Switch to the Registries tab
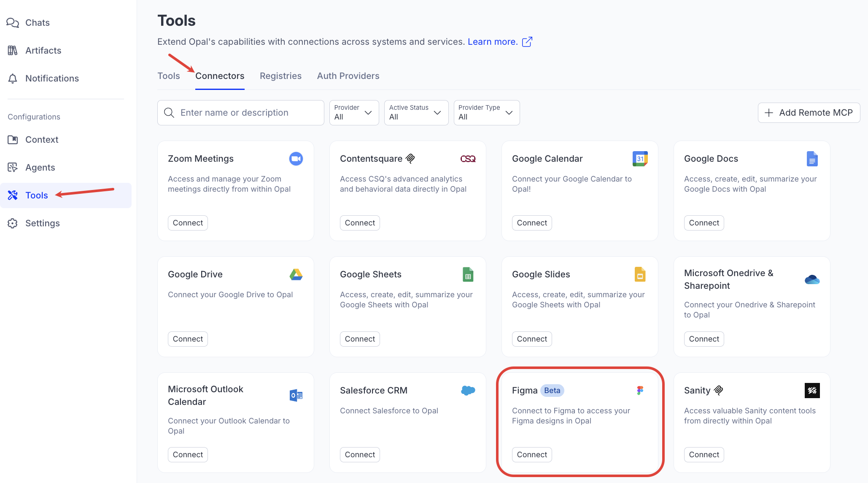Viewport: 868px width, 483px height. click(280, 76)
